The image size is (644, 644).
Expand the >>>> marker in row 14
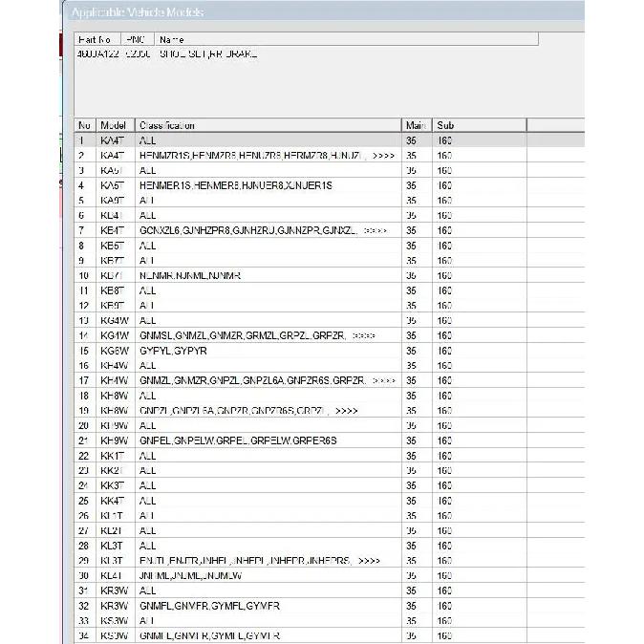pos(363,336)
